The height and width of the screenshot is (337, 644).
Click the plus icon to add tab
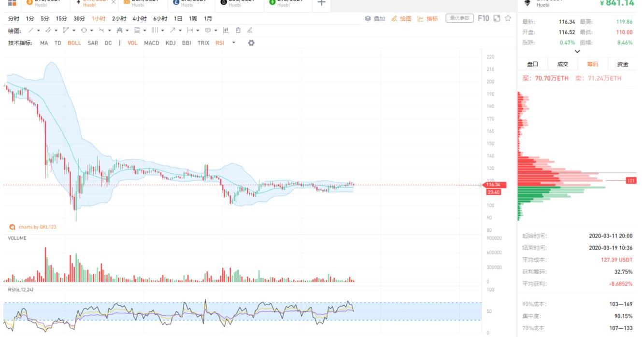[x=321, y=3]
